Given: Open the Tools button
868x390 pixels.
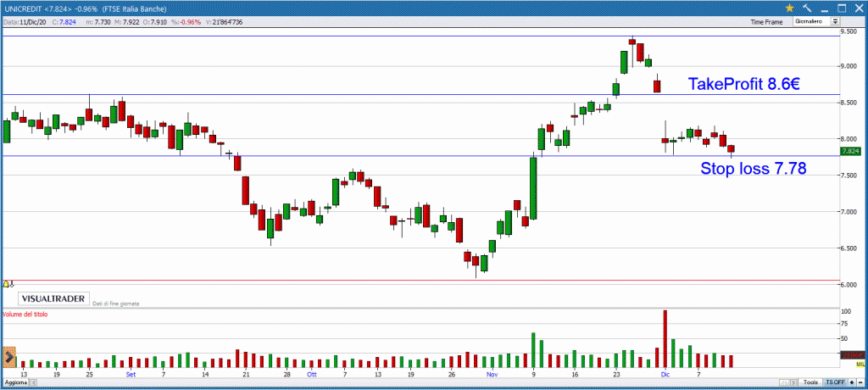Looking at the screenshot, I should 811,383.
